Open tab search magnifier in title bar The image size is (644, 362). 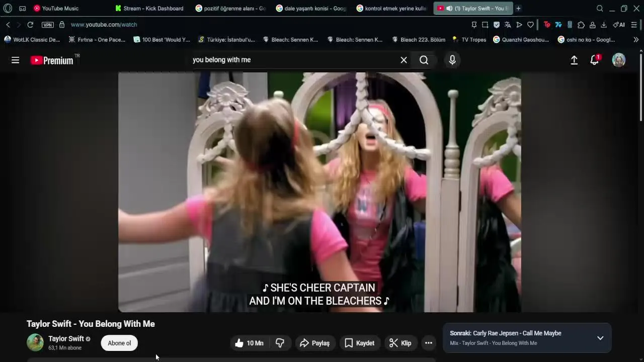tap(600, 9)
